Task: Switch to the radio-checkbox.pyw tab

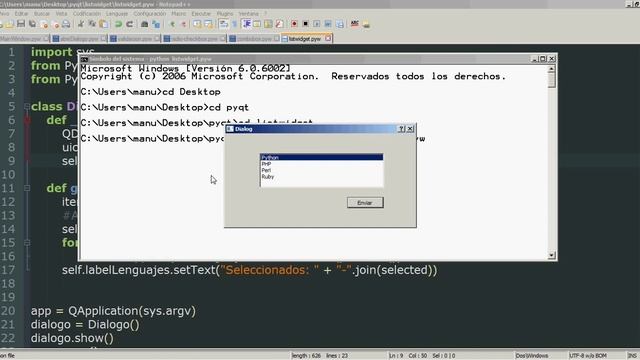Action: tap(194, 39)
